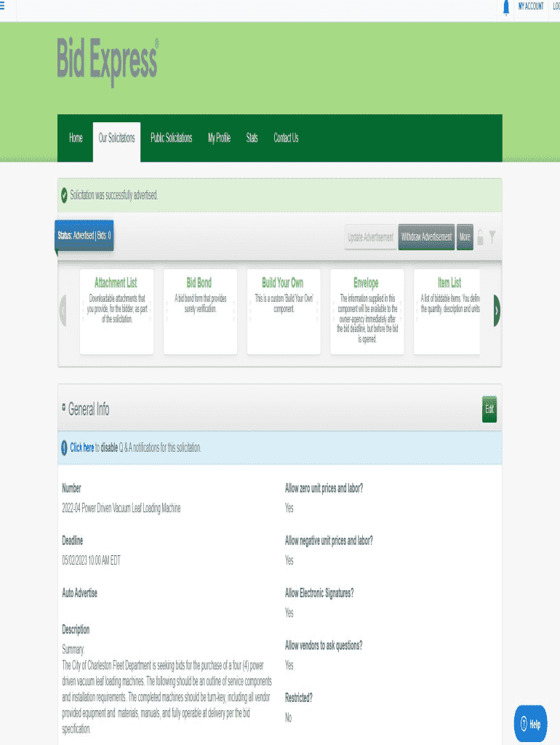This screenshot has width=560, height=745.
Task: Click 'Allow zero unit prices and labor?' label
Action: pyautogui.click(x=324, y=488)
